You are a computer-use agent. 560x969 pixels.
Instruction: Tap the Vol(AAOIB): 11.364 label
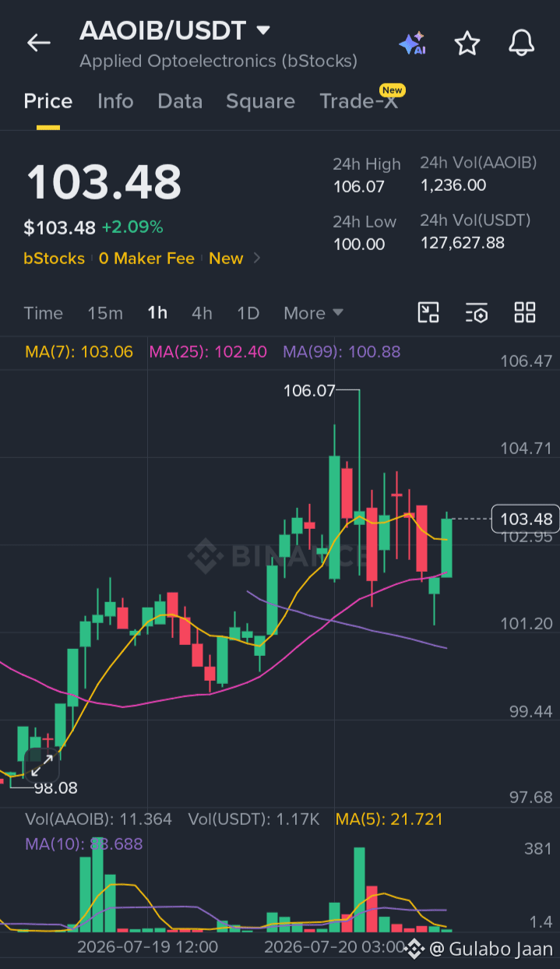(x=99, y=819)
